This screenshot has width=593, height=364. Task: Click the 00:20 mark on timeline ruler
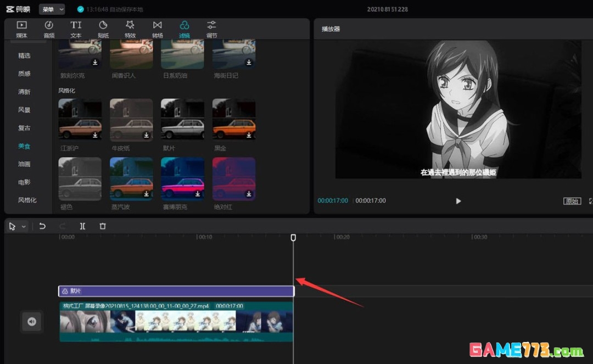click(342, 237)
